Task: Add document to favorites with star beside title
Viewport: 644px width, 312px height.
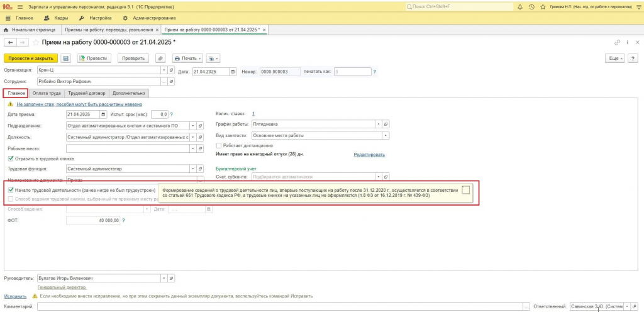Action: (x=36, y=42)
